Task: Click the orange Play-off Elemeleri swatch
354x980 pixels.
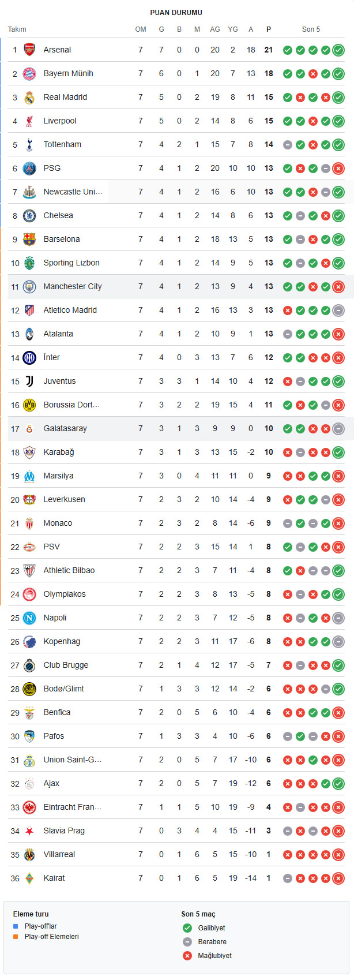Action: [16, 937]
